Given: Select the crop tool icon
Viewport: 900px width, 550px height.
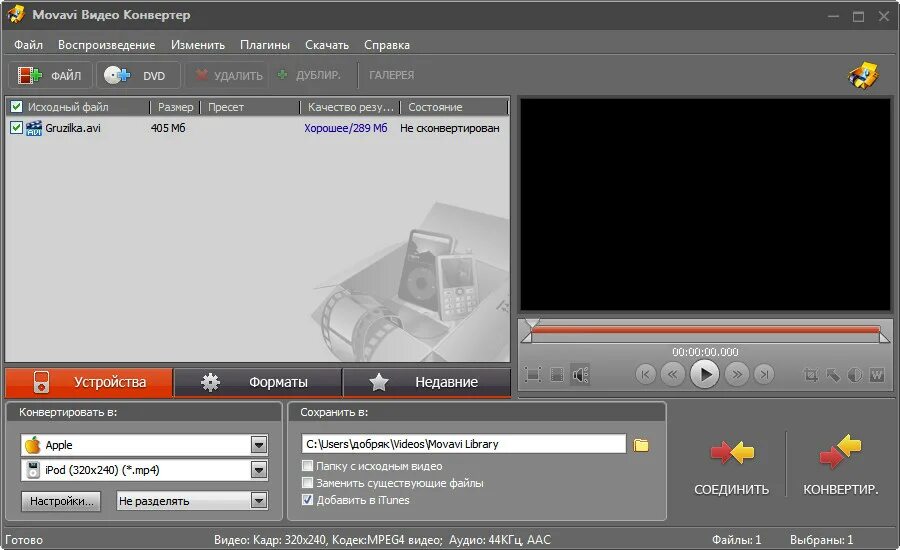Looking at the screenshot, I should click(810, 375).
